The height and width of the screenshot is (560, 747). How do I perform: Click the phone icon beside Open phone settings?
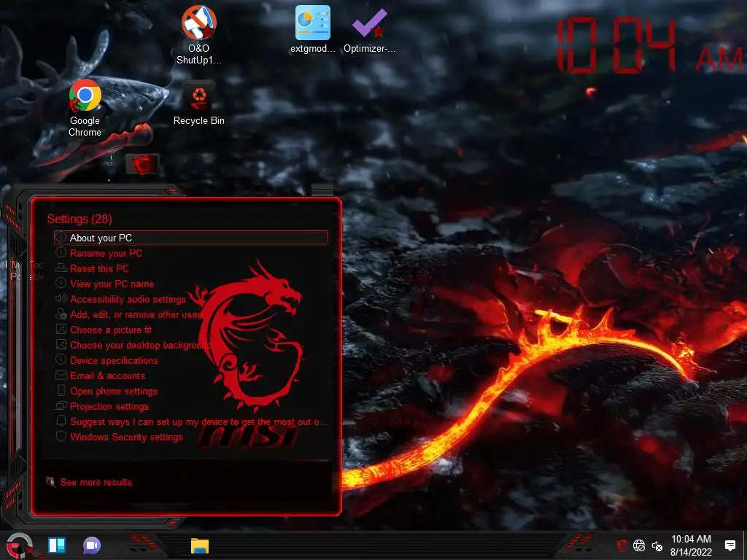[61, 391]
